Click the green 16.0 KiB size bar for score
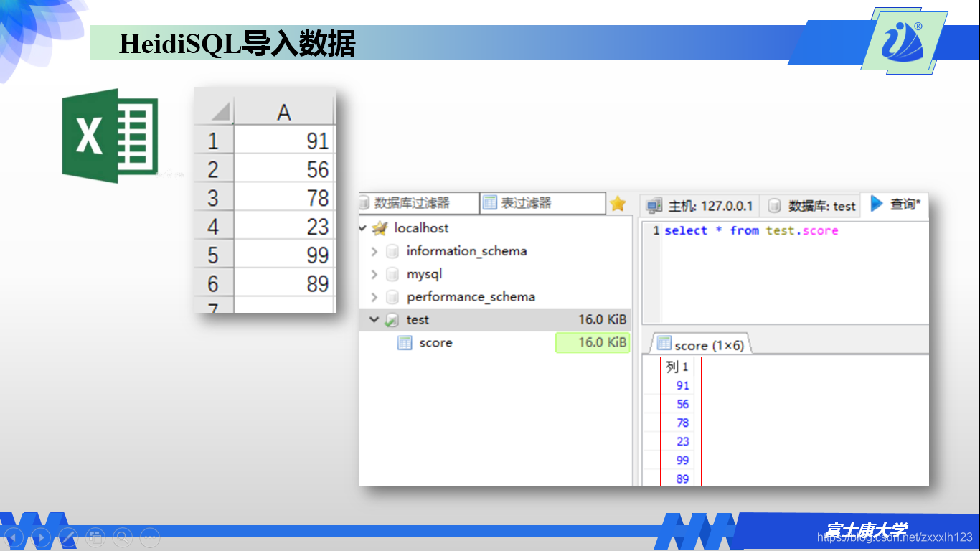This screenshot has width=980, height=551. click(x=593, y=342)
